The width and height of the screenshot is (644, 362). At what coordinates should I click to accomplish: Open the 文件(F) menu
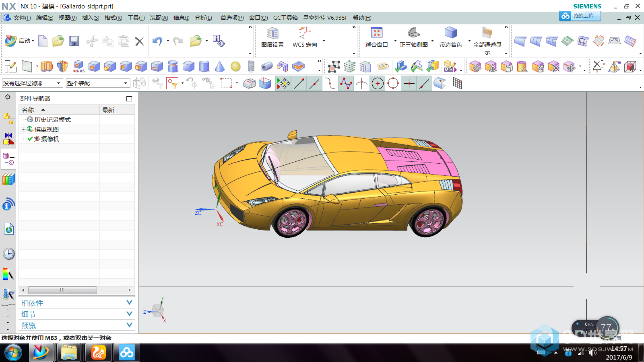(x=22, y=18)
